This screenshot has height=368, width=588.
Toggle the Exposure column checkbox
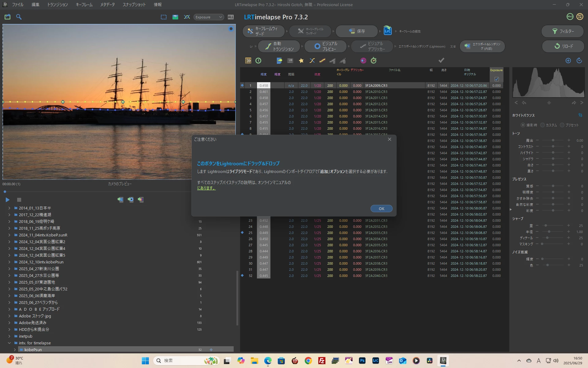[x=496, y=79]
